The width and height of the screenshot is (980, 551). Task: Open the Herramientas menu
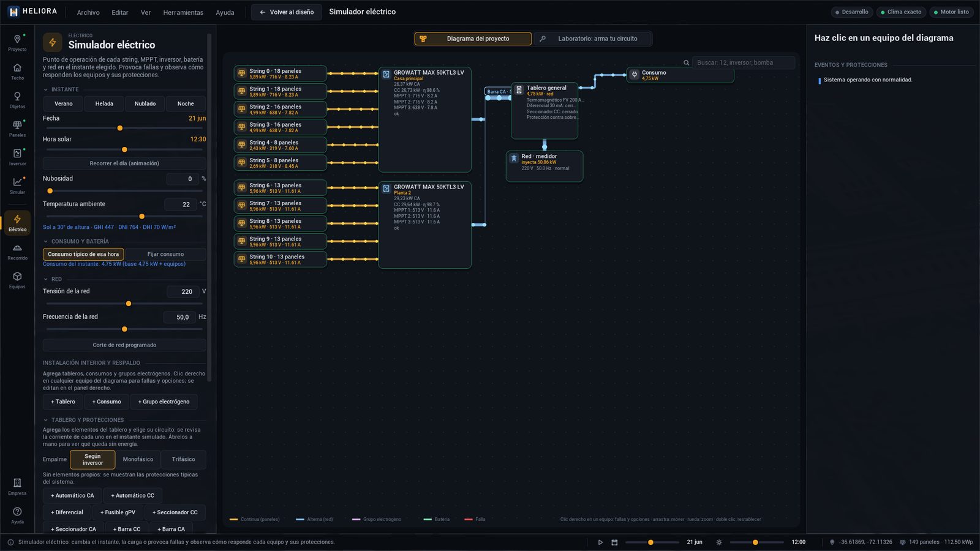[x=183, y=12]
